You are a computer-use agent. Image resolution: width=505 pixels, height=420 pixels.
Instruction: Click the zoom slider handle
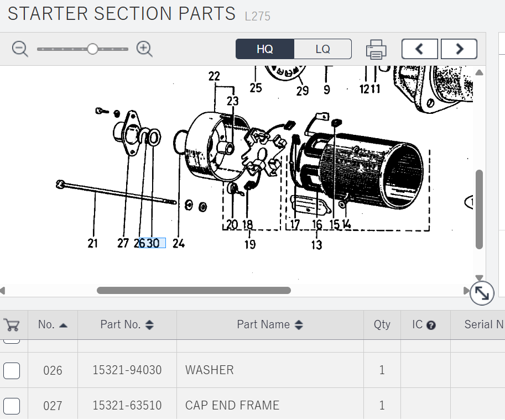tap(92, 49)
